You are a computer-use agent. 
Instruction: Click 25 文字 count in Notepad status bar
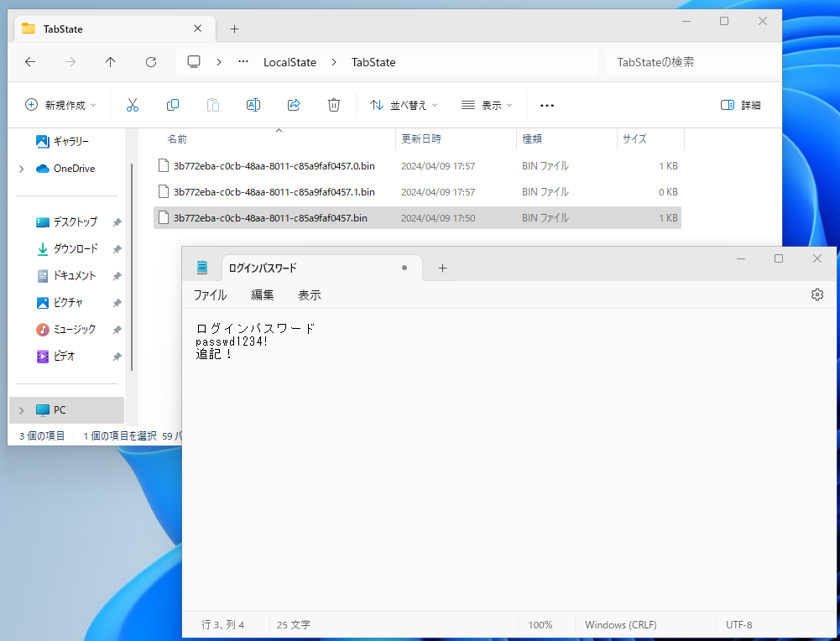pos(294,625)
